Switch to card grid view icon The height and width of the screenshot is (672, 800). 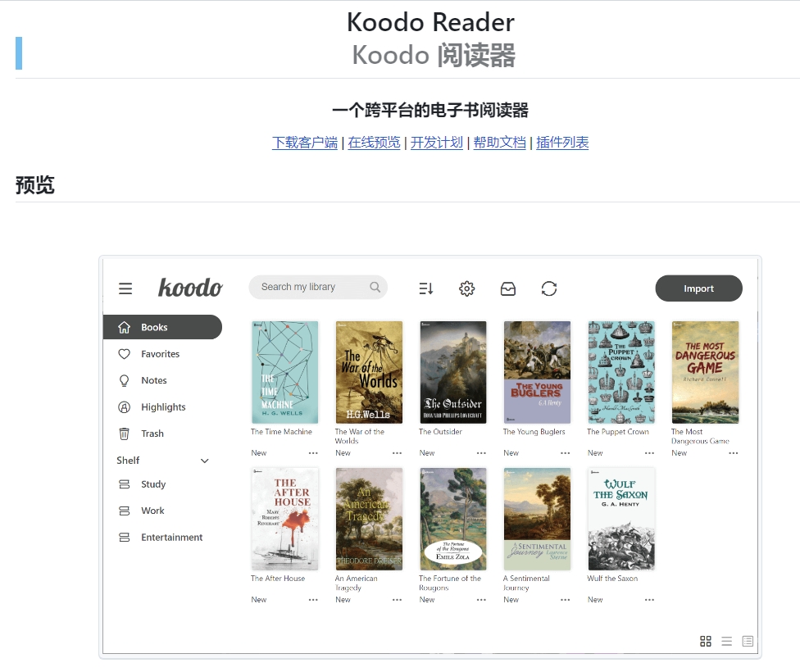(x=706, y=642)
